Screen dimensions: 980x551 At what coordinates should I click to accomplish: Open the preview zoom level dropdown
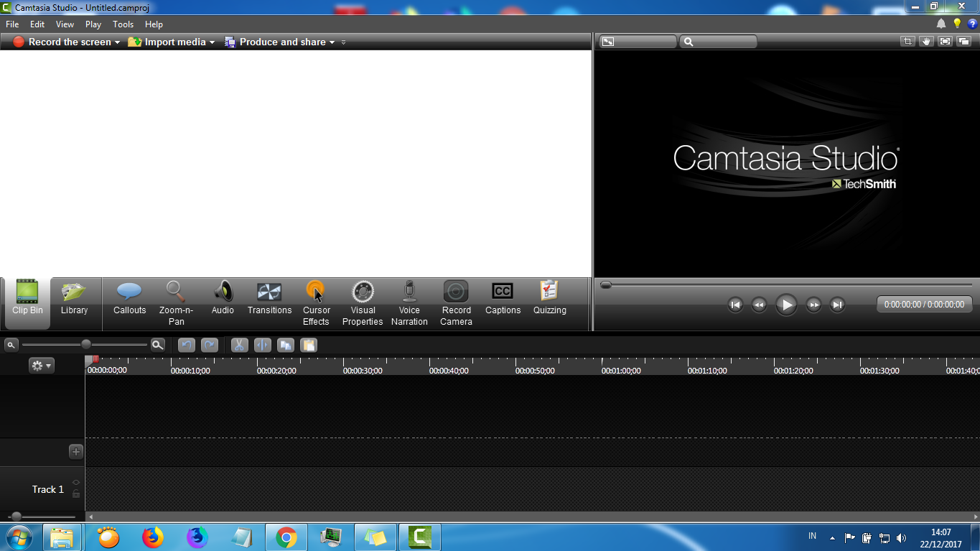718,42
